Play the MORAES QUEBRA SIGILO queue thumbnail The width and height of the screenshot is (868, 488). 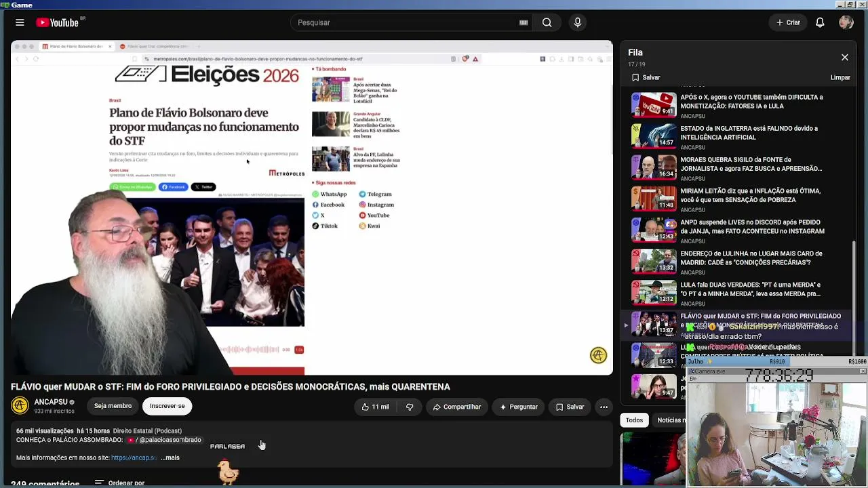click(654, 167)
